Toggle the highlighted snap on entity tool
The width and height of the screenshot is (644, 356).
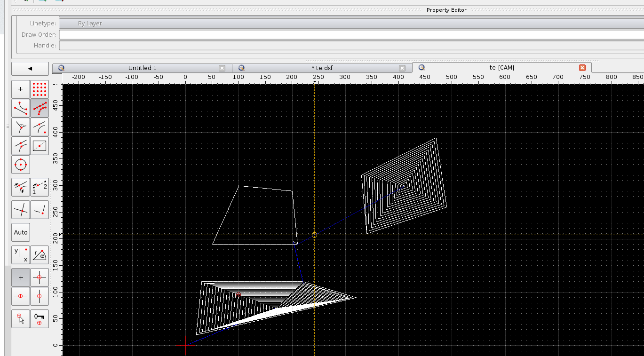[40, 108]
